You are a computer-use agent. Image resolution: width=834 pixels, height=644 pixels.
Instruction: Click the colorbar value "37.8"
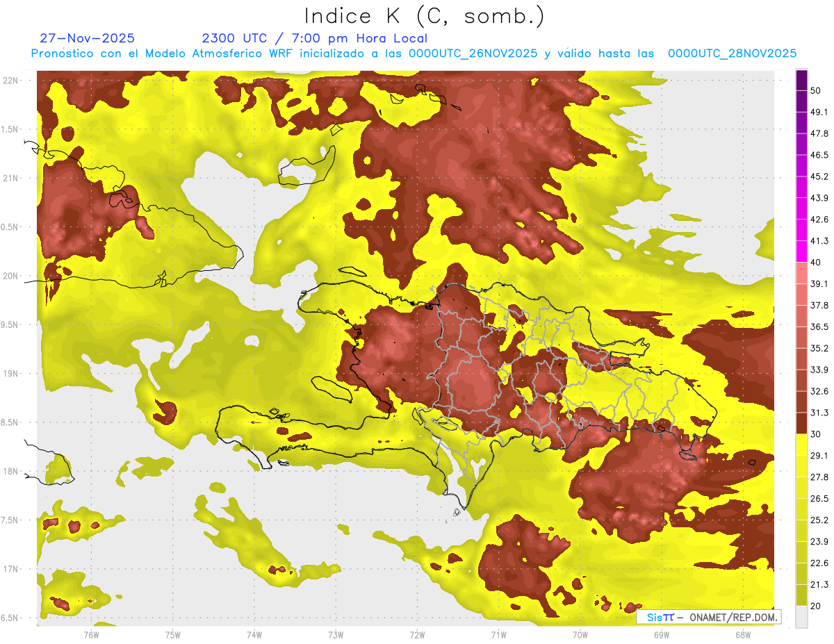tap(819, 305)
